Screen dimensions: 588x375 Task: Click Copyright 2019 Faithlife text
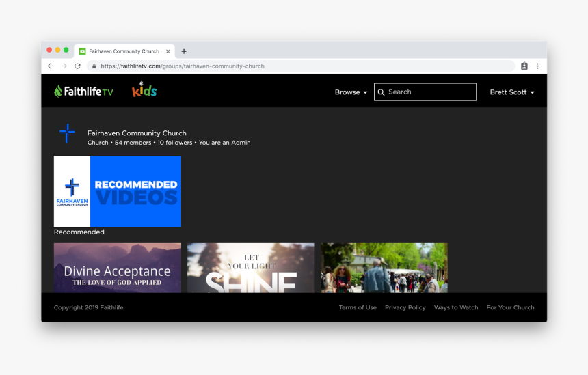(88, 307)
